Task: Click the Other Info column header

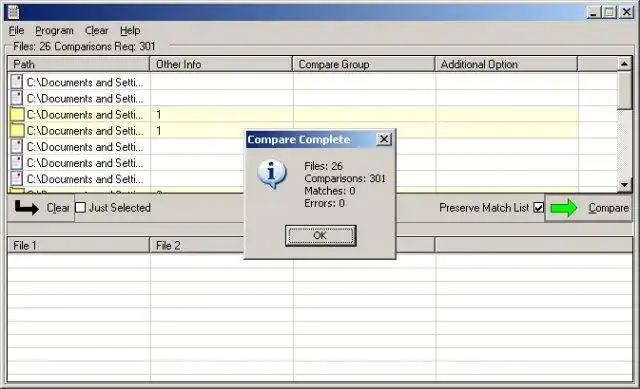Action: pyautogui.click(x=221, y=64)
